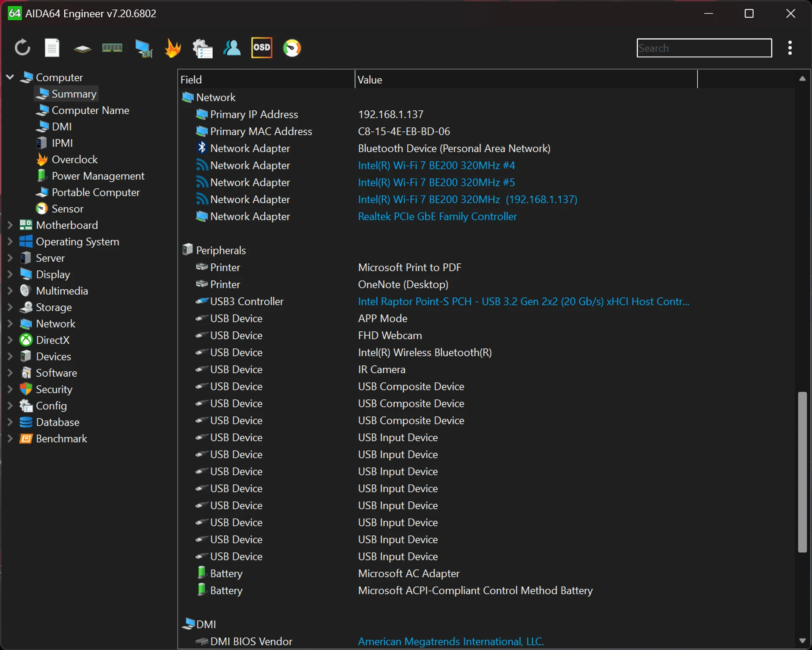Expand the Multimedia tree node
This screenshot has width=812, height=650.
click(10, 291)
